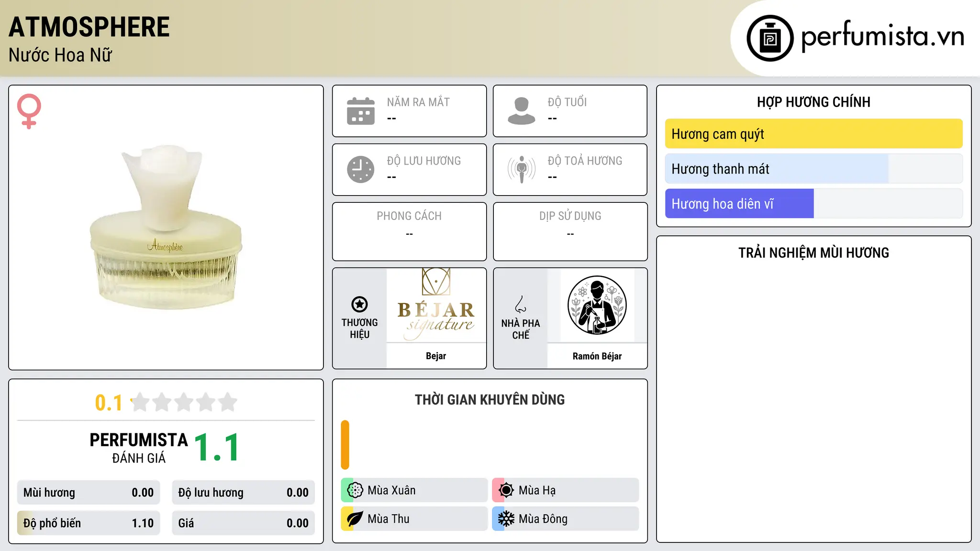This screenshot has height=551, width=980.
Task: Click the nose icon above Nhà pha chế
Action: tap(521, 304)
